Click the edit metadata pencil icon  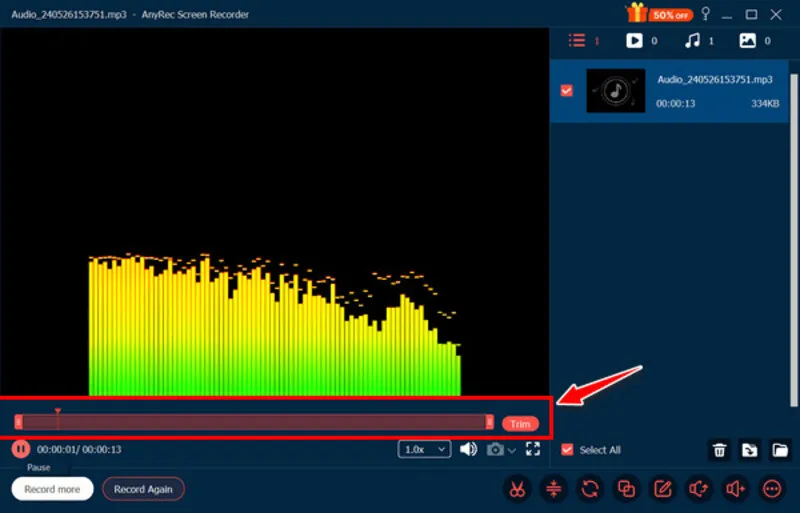[662, 489]
